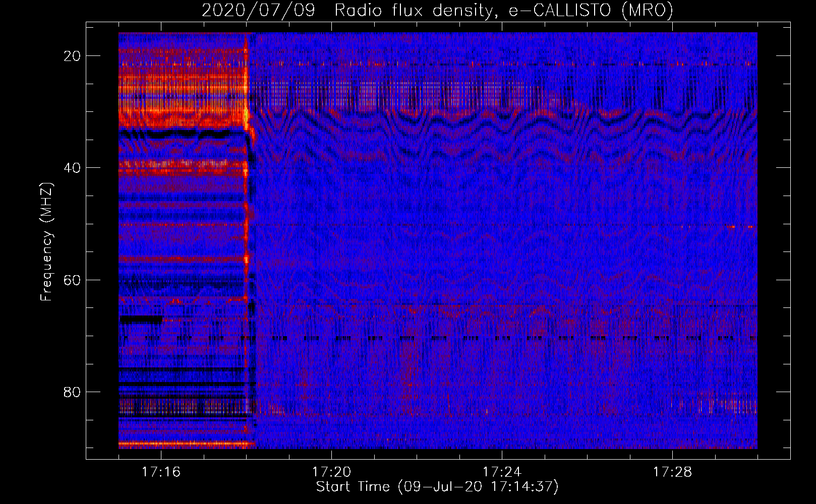
Task: Click the 17:28 time tick label
Action: coord(672,472)
